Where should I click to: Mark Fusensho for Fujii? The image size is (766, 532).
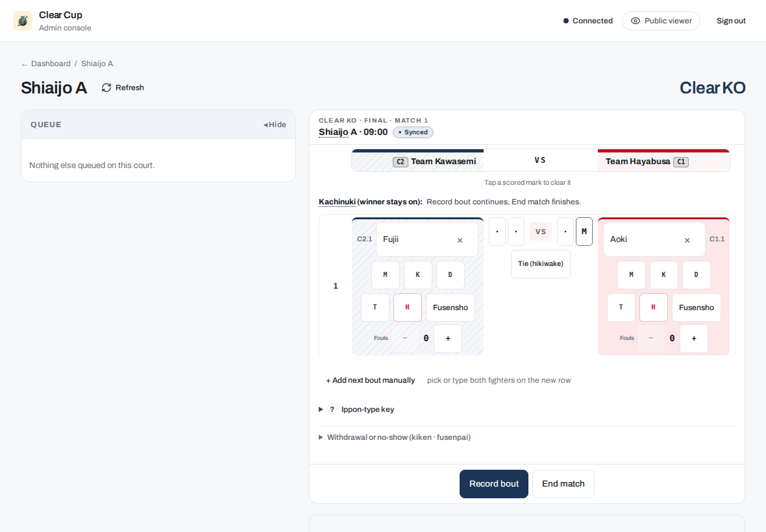(x=450, y=308)
